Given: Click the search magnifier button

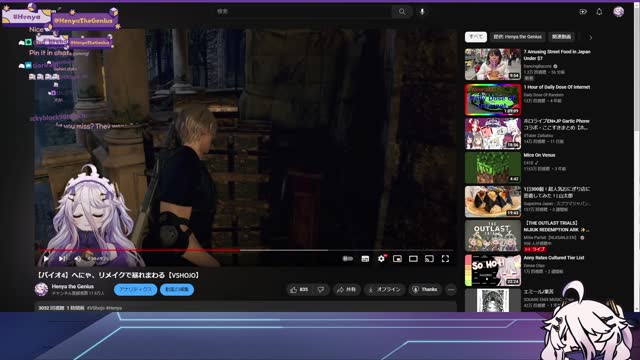Looking at the screenshot, I should pos(402,12).
